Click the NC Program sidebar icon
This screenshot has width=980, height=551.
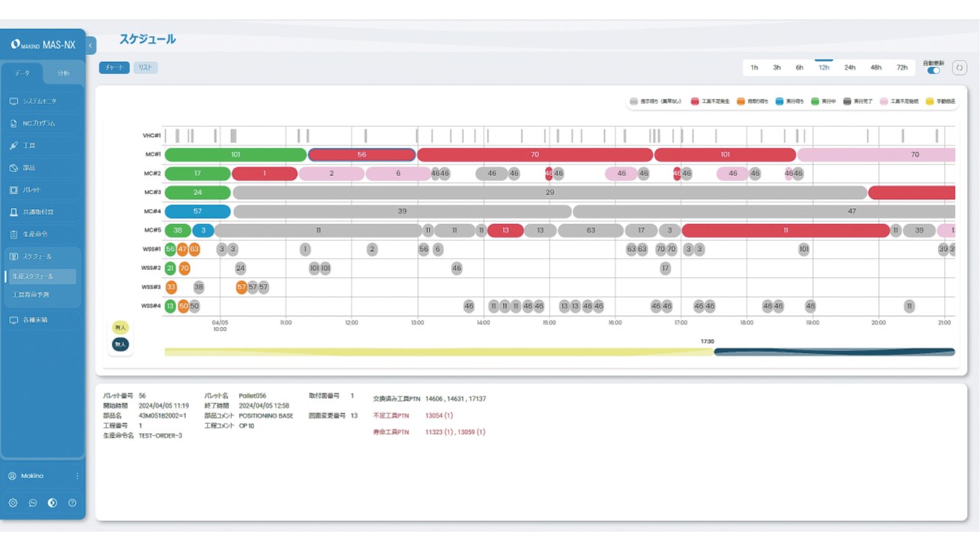tap(14, 123)
